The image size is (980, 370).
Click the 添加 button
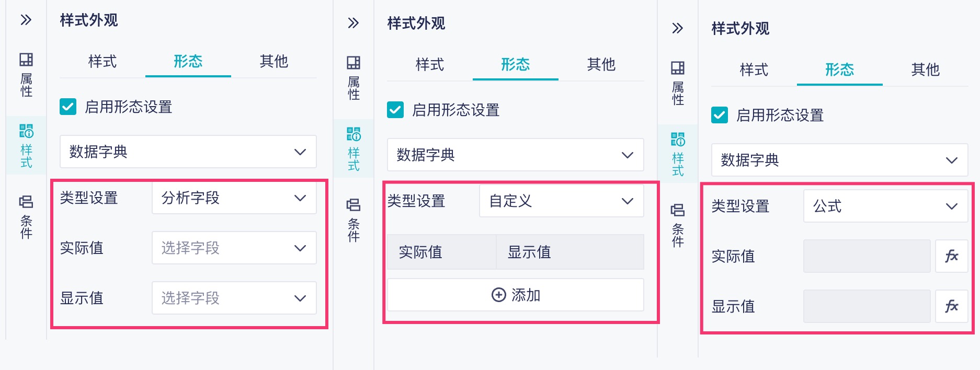[x=516, y=295]
